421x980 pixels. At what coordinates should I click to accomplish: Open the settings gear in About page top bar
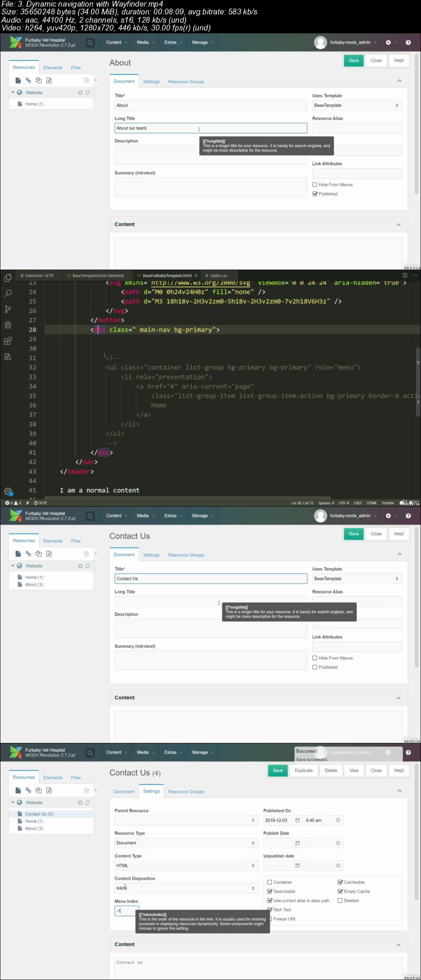pos(388,42)
